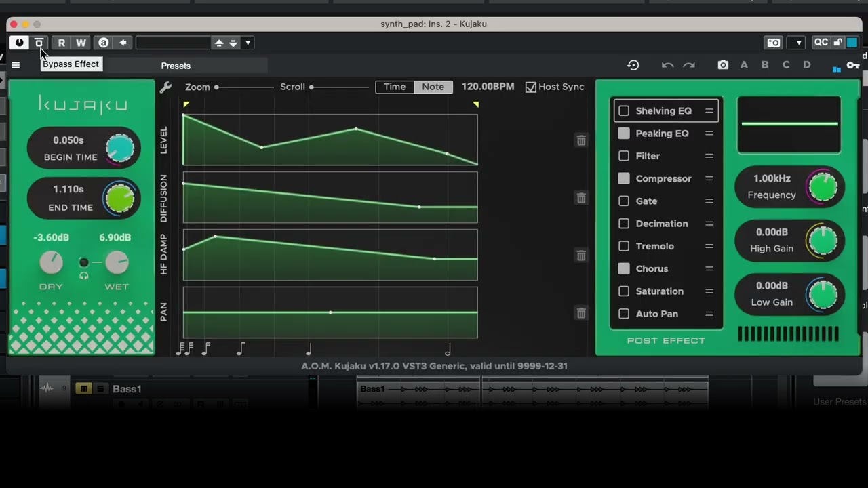Click the Bypass Effect button
Viewport: 868px width, 488px height.
click(39, 43)
